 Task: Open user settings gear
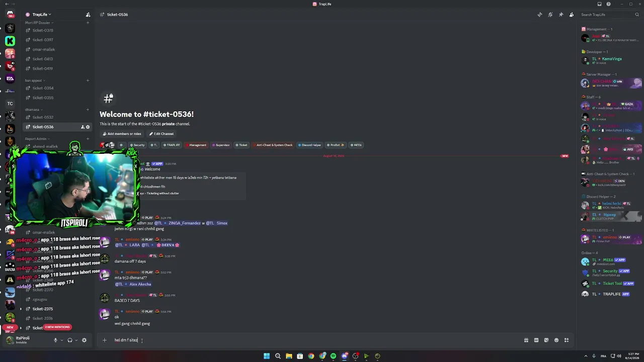coord(84,340)
